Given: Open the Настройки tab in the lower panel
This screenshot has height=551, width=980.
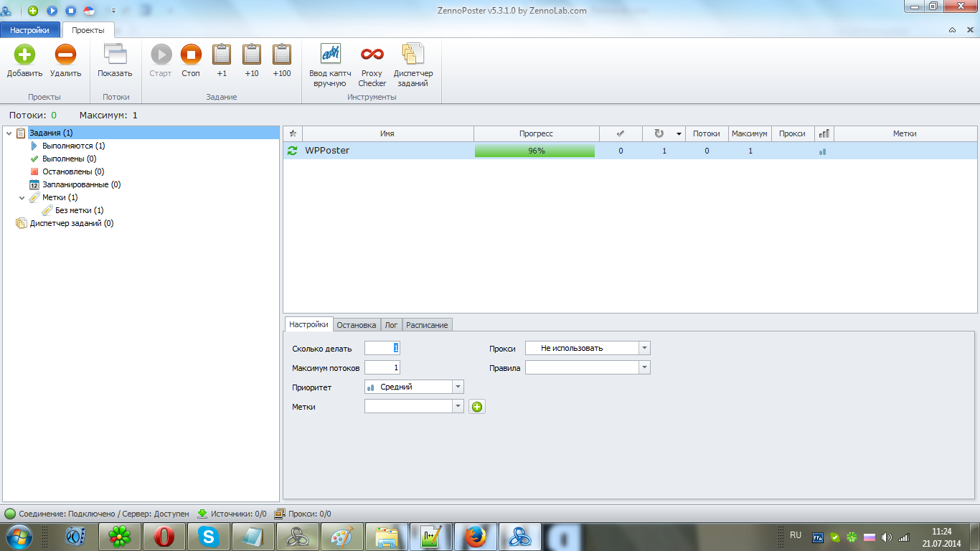Looking at the screenshot, I should pyautogui.click(x=308, y=324).
